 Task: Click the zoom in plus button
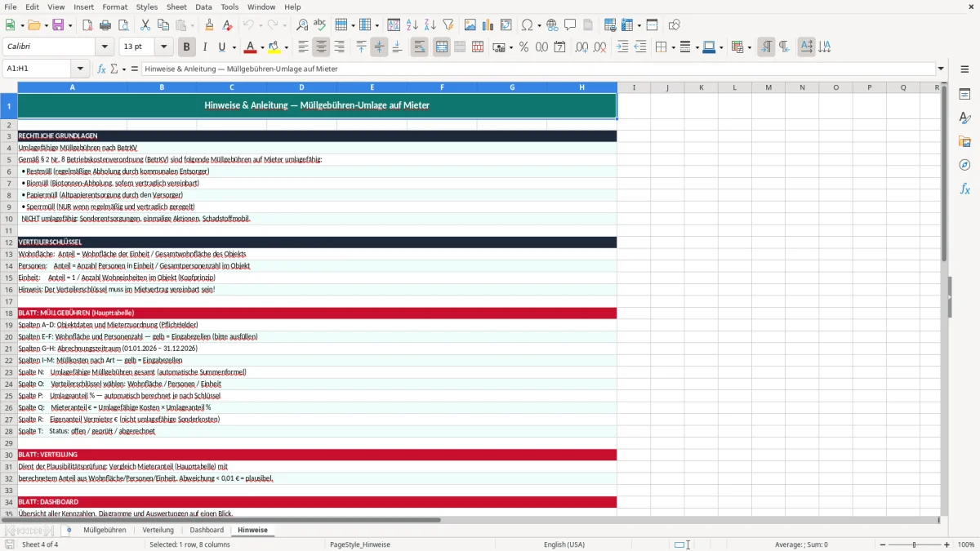pos(947,544)
